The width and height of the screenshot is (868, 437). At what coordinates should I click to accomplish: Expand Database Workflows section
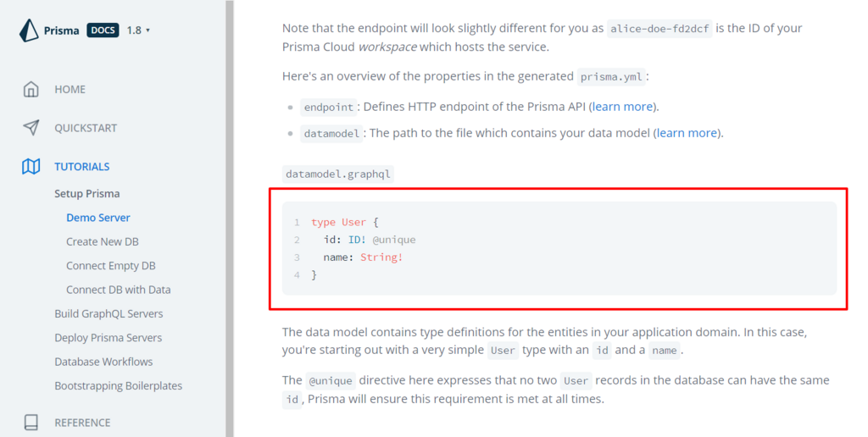click(103, 362)
